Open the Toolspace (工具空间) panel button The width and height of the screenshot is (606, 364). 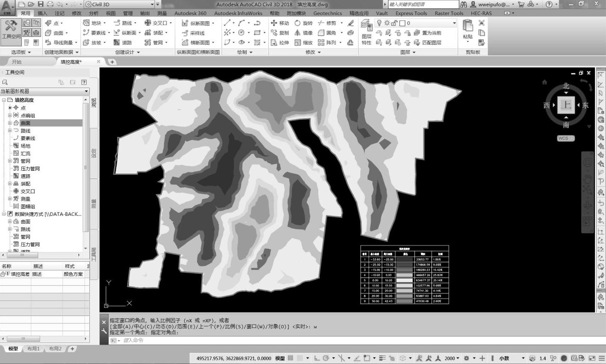coord(11,29)
